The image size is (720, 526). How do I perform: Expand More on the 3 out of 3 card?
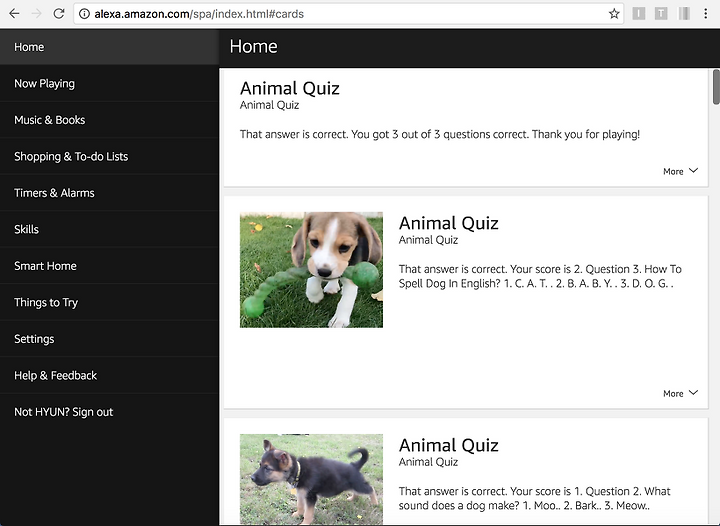point(681,171)
